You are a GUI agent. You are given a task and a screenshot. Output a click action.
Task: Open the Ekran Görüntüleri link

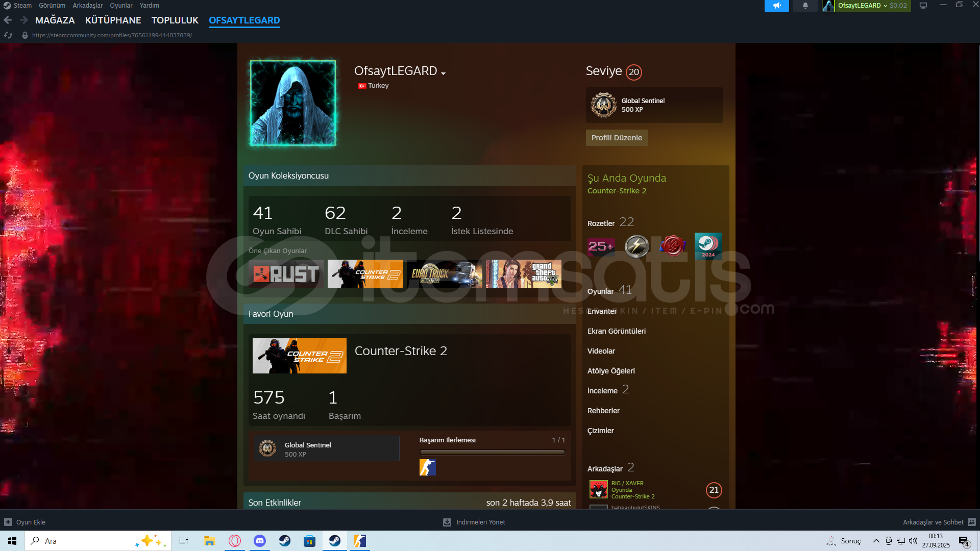tap(616, 331)
